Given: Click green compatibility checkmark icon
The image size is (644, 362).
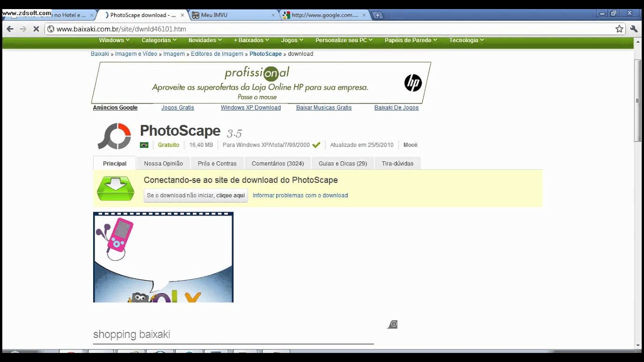Looking at the screenshot, I should coord(316,145).
